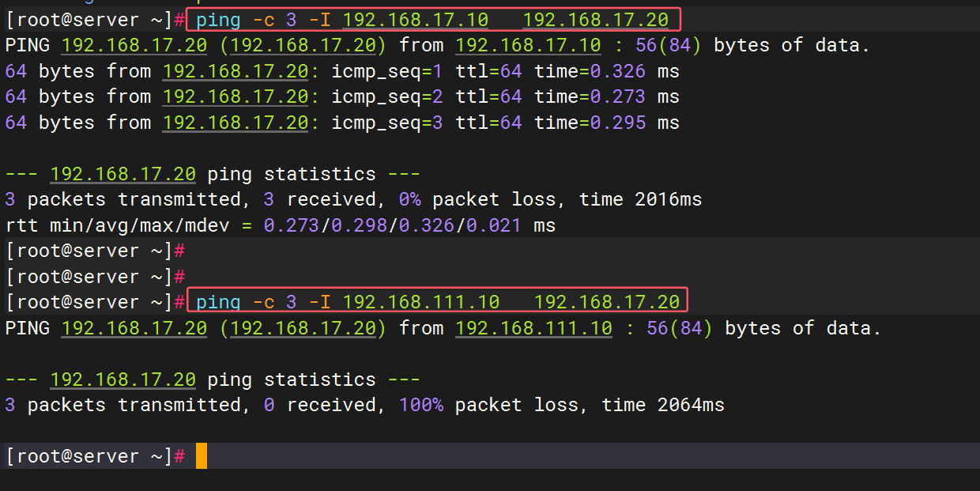Click 192.168.17.20 in second ping statistics header
The width and height of the screenshot is (980, 491).
click(x=122, y=380)
